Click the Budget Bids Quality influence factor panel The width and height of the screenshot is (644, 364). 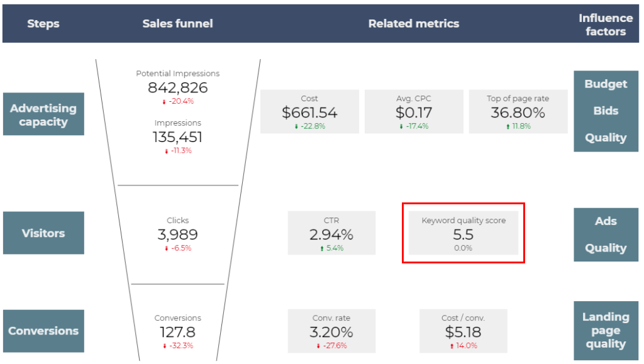pyautogui.click(x=605, y=111)
